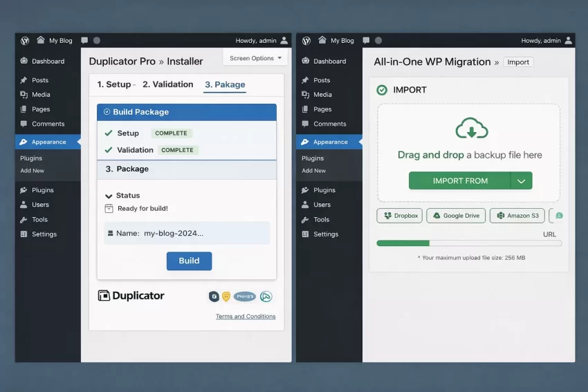
Task: Choose Amazon S3 import source
Action: 517,216
